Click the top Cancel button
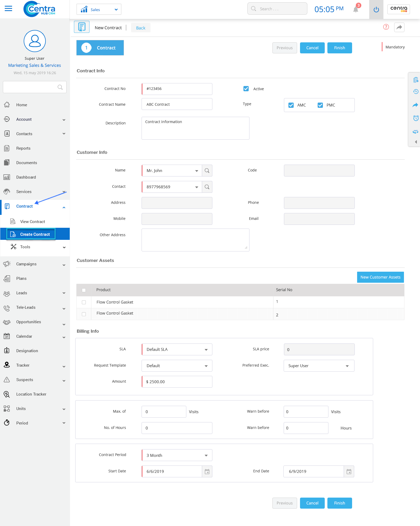420x526 pixels. click(312, 48)
